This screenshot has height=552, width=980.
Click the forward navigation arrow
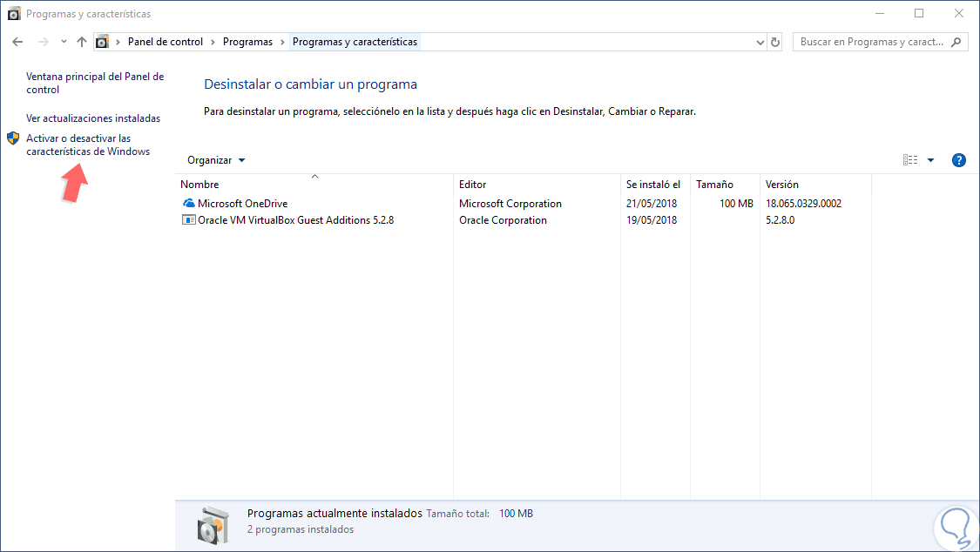44,42
